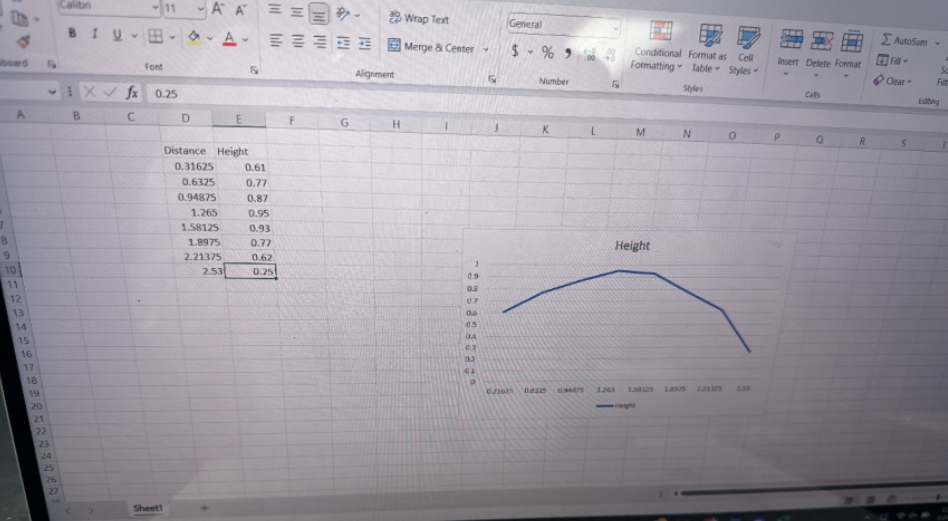Open the Fill Color dropdown arrow
Viewport: 948px width, 521px height.
[x=210, y=39]
